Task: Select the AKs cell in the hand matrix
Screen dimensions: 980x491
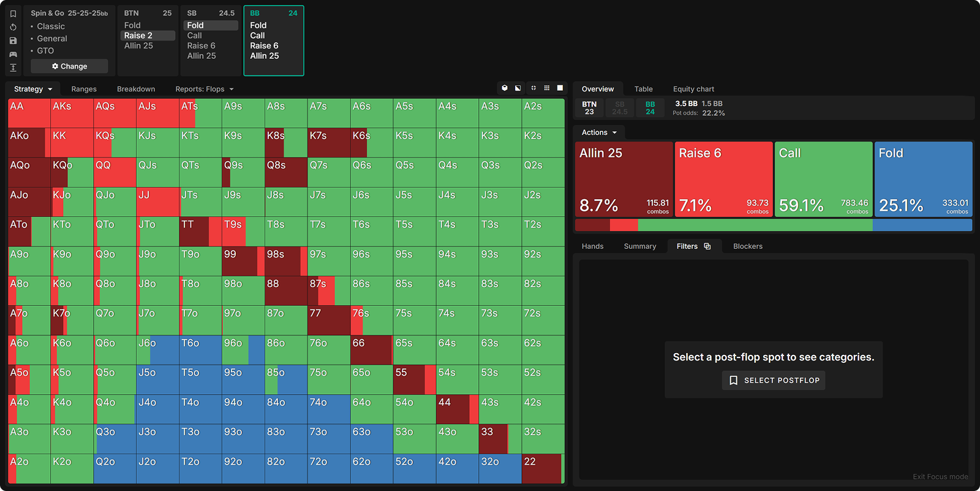Action: point(72,113)
